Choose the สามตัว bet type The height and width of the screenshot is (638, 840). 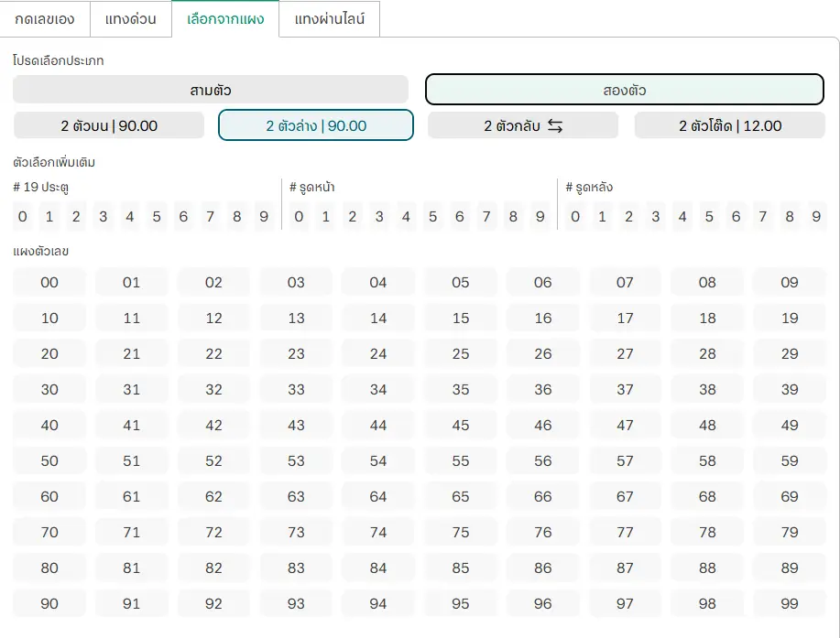pyautogui.click(x=210, y=90)
